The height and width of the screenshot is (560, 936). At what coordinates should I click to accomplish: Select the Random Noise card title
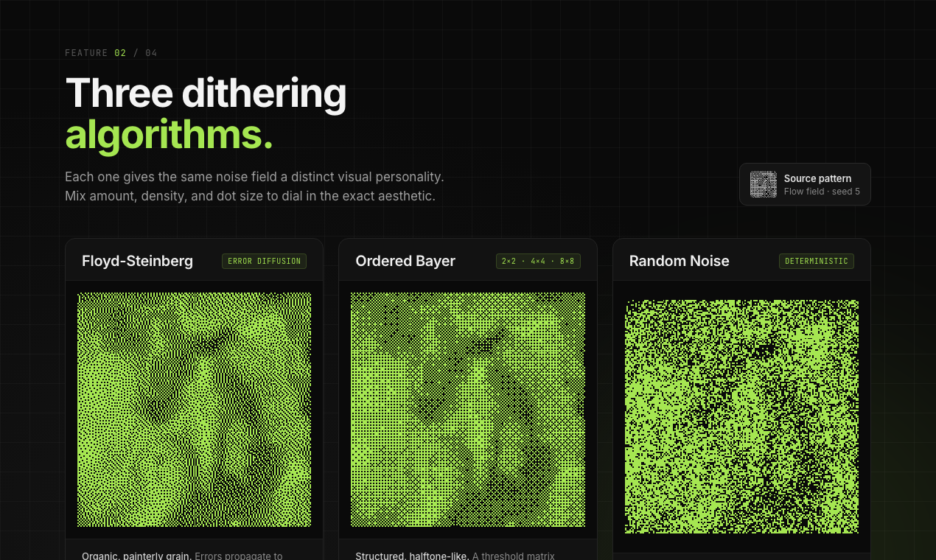[680, 261]
